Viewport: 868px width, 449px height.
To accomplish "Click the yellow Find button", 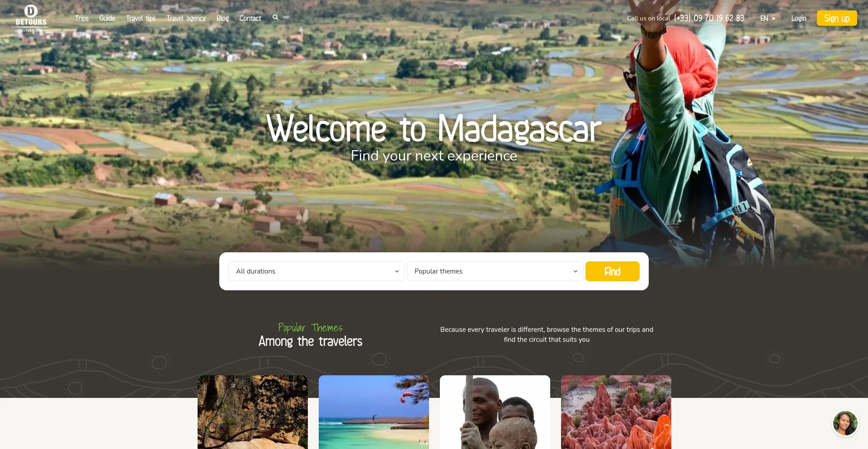I will tap(612, 271).
